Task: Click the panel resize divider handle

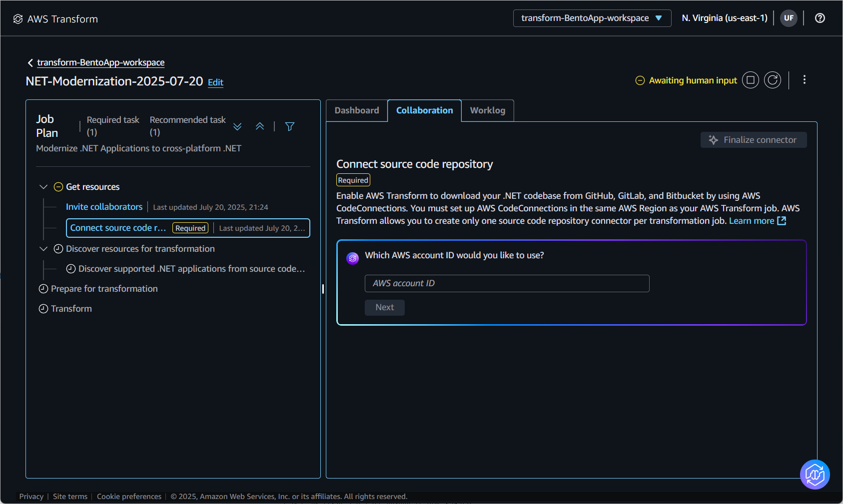Action: [323, 289]
